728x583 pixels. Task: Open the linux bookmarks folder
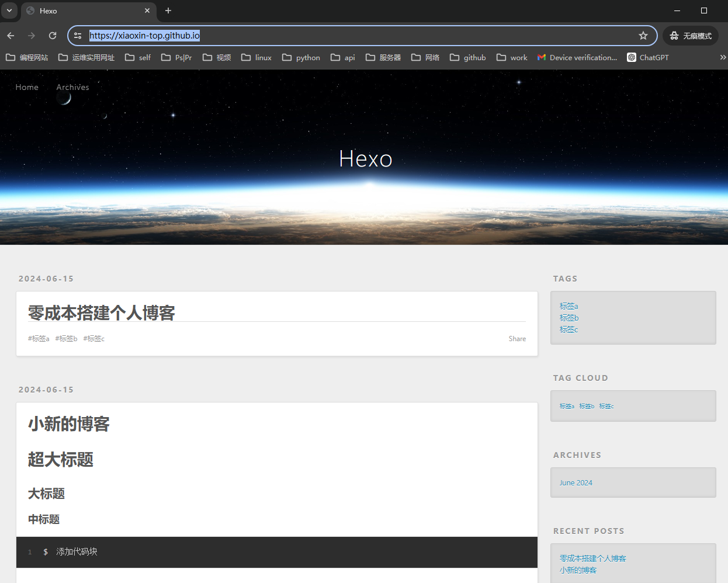pos(256,57)
